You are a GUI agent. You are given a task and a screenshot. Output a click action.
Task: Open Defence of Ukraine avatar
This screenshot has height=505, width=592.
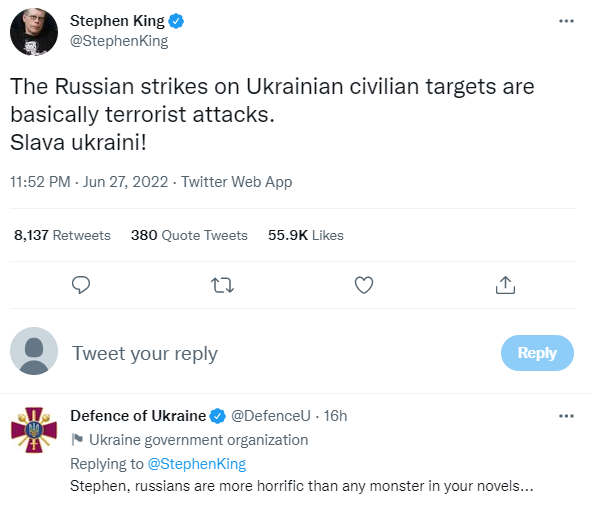[34, 430]
